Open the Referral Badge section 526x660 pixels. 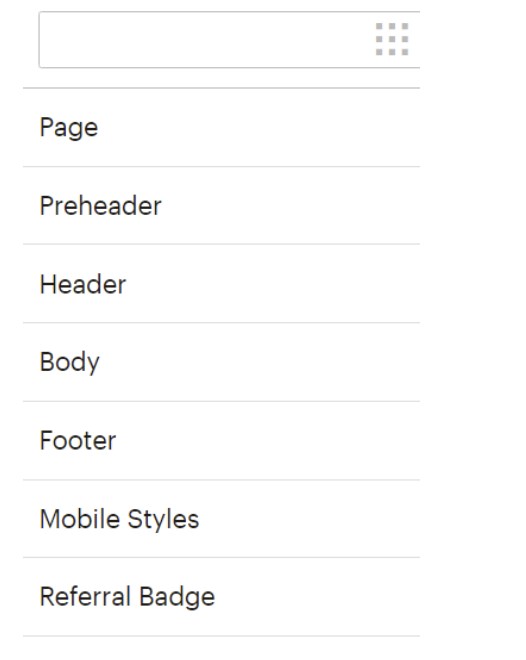click(x=221, y=597)
